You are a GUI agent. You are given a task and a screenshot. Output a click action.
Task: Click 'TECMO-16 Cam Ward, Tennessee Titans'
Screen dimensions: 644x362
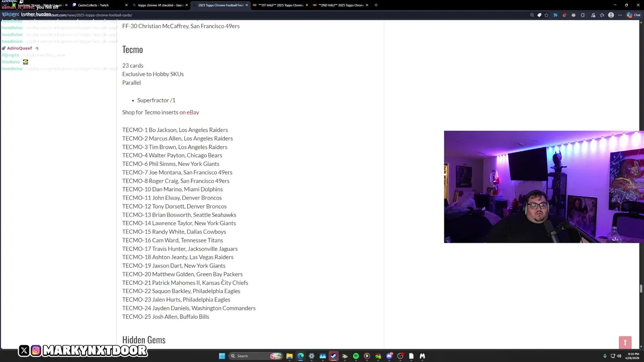pyautogui.click(x=173, y=240)
